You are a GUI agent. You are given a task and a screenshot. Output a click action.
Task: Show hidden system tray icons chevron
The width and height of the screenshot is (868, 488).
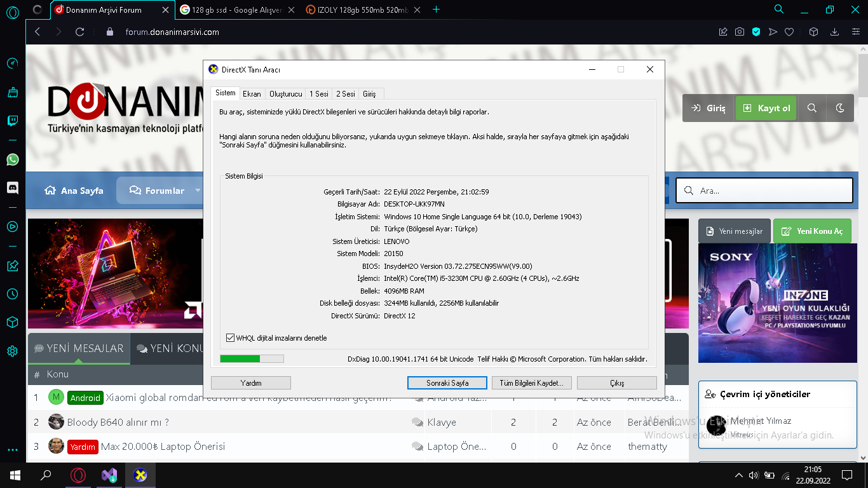pos(738,475)
